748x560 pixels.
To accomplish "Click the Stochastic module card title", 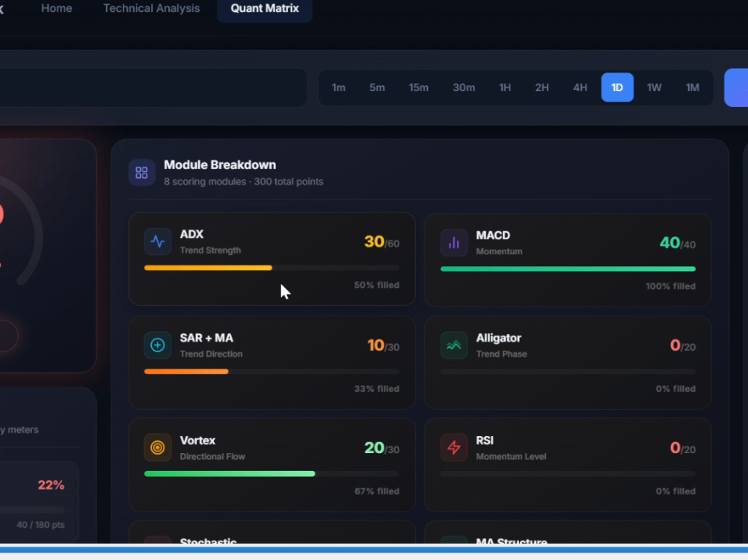I will [x=208, y=542].
